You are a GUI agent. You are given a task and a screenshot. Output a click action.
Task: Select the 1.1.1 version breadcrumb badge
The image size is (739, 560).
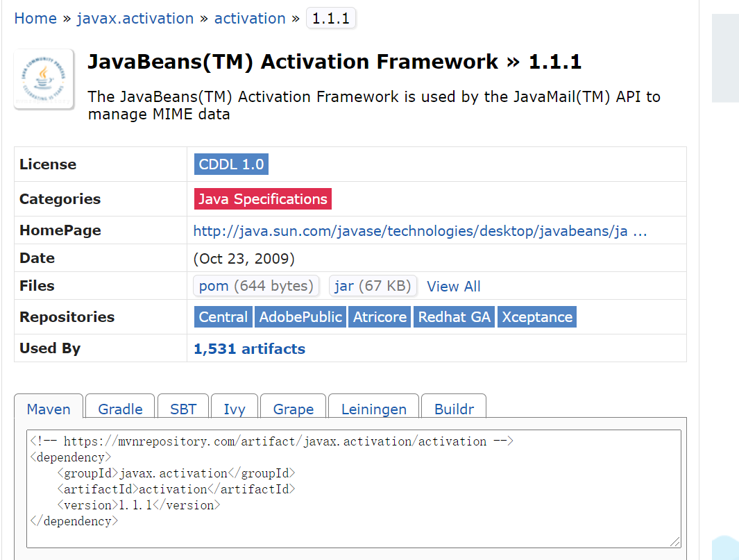331,18
